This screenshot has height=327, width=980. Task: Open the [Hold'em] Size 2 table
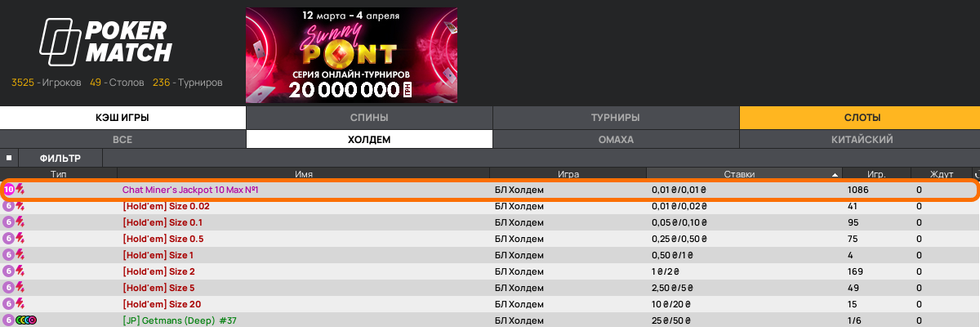pos(158,271)
